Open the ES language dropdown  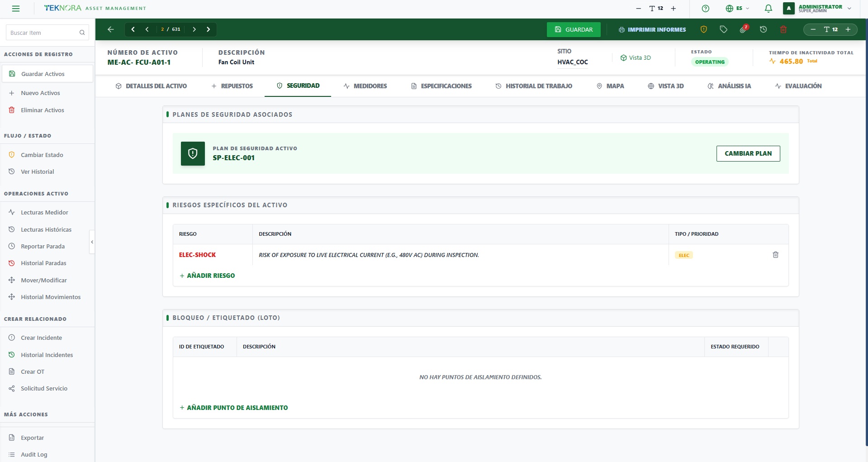pos(737,8)
